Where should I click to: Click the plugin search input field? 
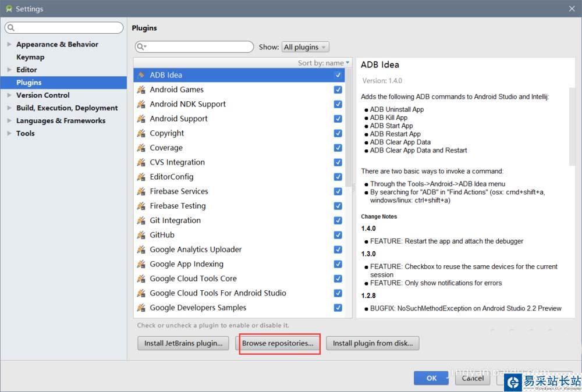[194, 47]
